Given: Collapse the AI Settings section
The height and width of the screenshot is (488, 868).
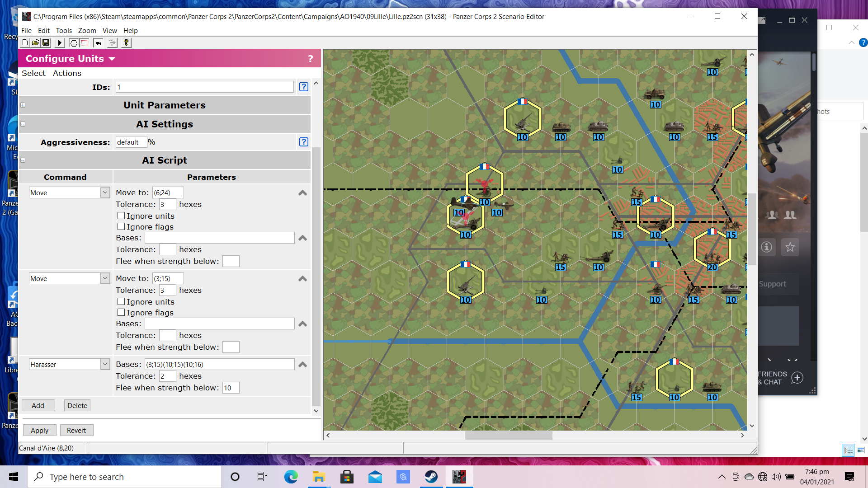Looking at the screenshot, I should tap(23, 124).
